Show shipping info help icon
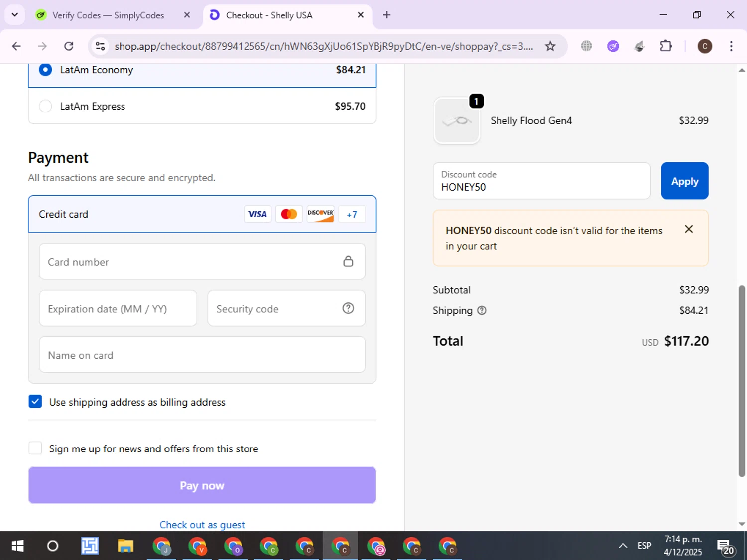This screenshot has height=560, width=747. pyautogui.click(x=482, y=310)
